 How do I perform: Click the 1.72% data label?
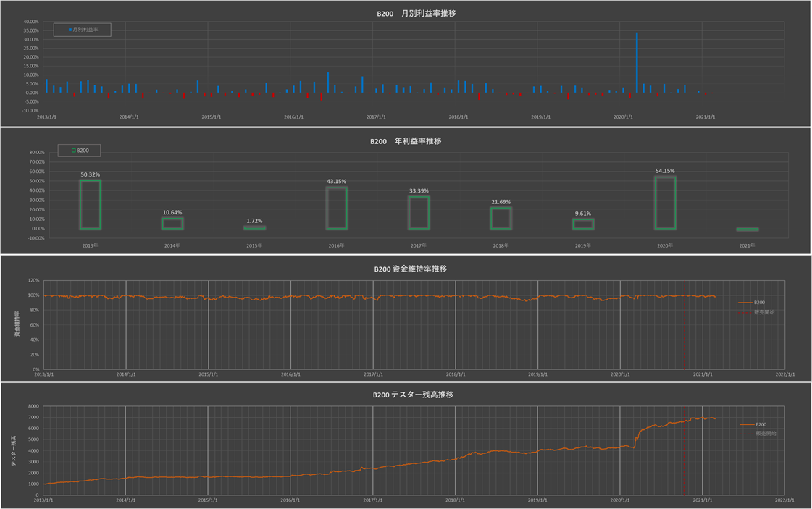pos(254,221)
